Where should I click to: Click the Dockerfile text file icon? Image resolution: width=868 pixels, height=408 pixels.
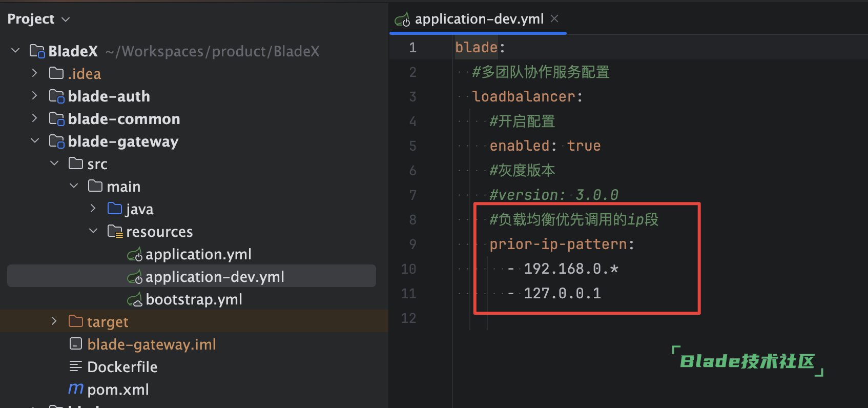coord(76,366)
